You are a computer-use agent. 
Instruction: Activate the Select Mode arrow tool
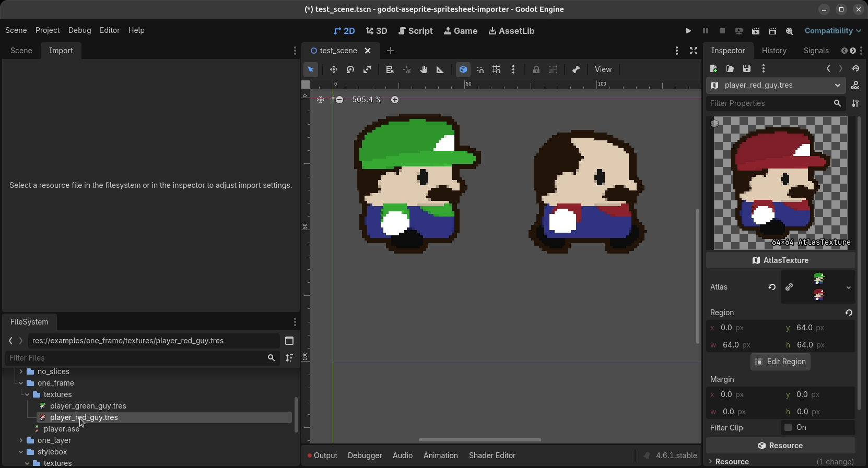click(x=311, y=69)
